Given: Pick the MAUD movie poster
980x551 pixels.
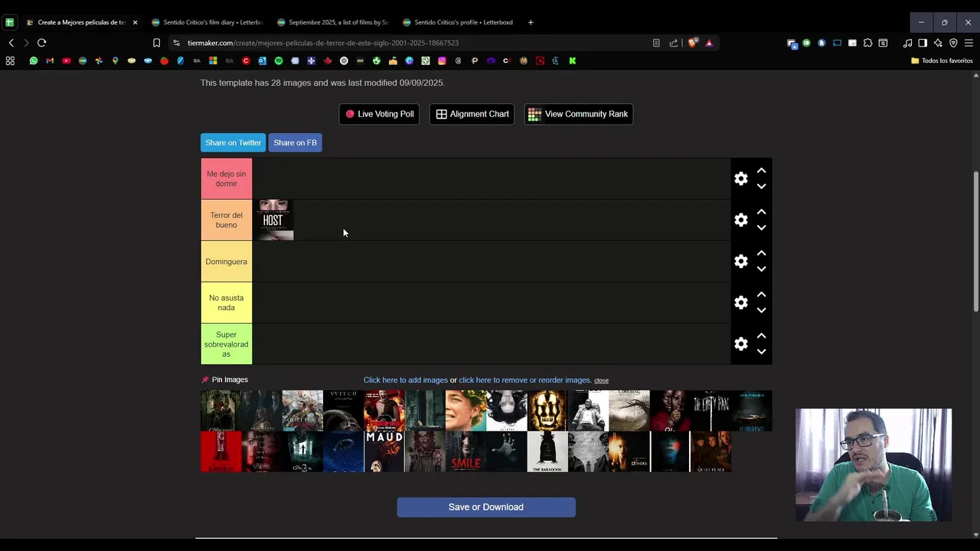Looking at the screenshot, I should (384, 452).
